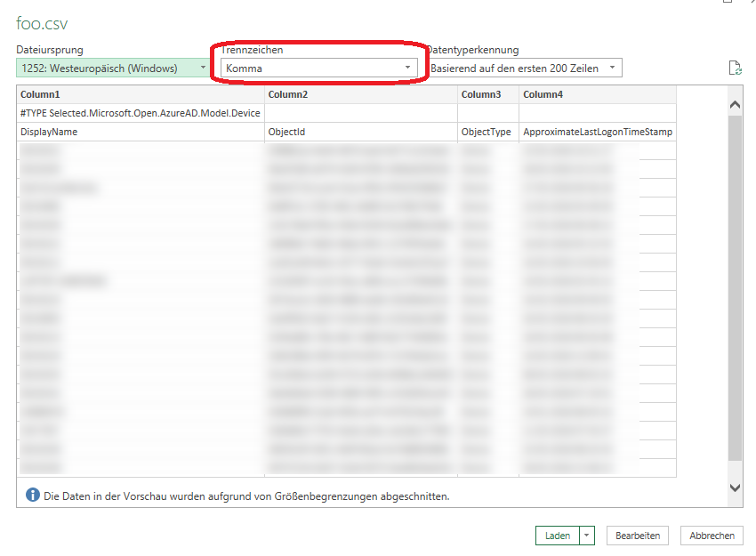Click the Bearbeiten button
The height and width of the screenshot is (556, 756).
638,536
